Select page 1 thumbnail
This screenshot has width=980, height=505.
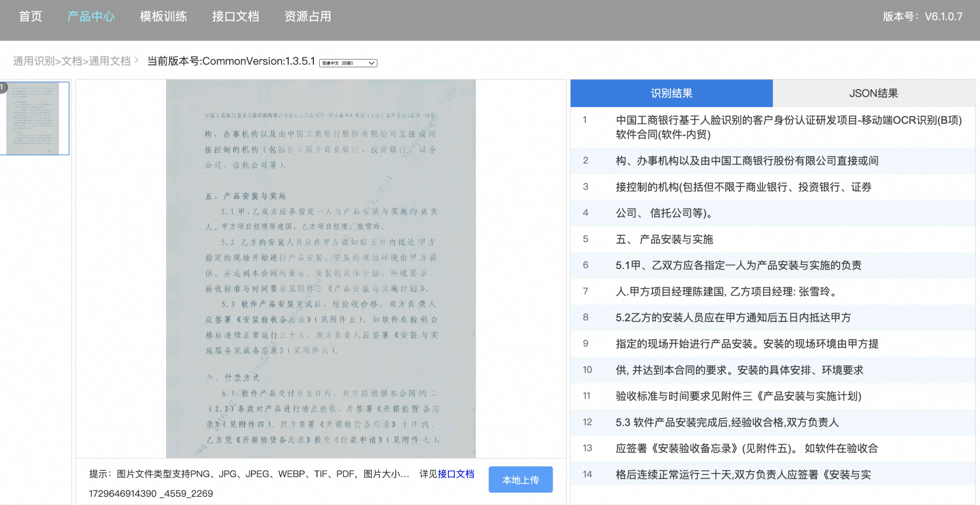35,119
